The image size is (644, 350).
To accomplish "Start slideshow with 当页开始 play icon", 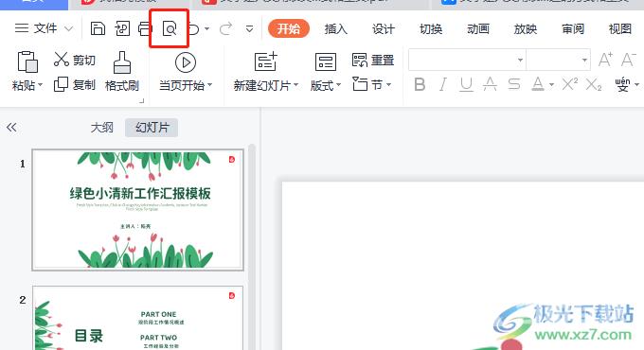I will pos(186,62).
